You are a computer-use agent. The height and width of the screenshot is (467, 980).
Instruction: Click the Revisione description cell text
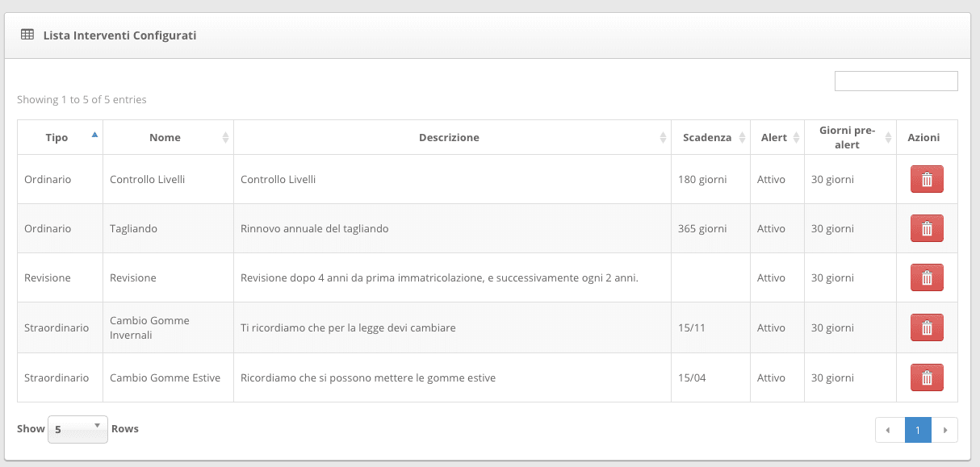tap(439, 277)
